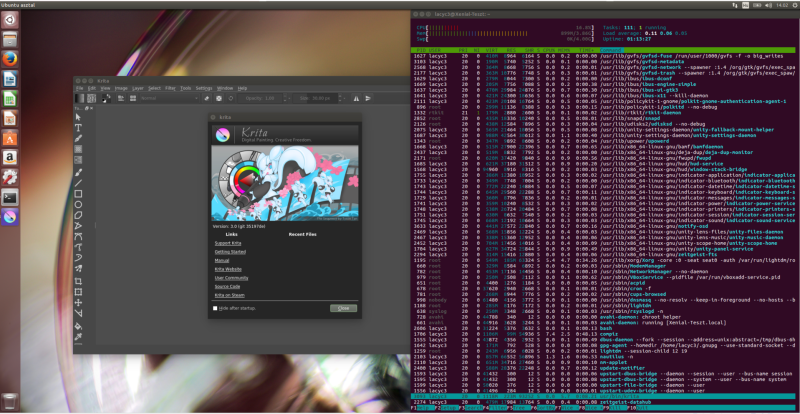Select the Rectangle tool in Krita toolbox
This screenshot has width=800, height=414.
click(x=79, y=194)
